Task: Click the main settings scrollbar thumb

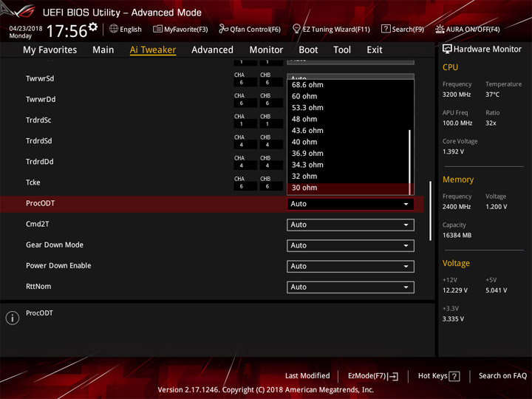Action: pos(430,211)
